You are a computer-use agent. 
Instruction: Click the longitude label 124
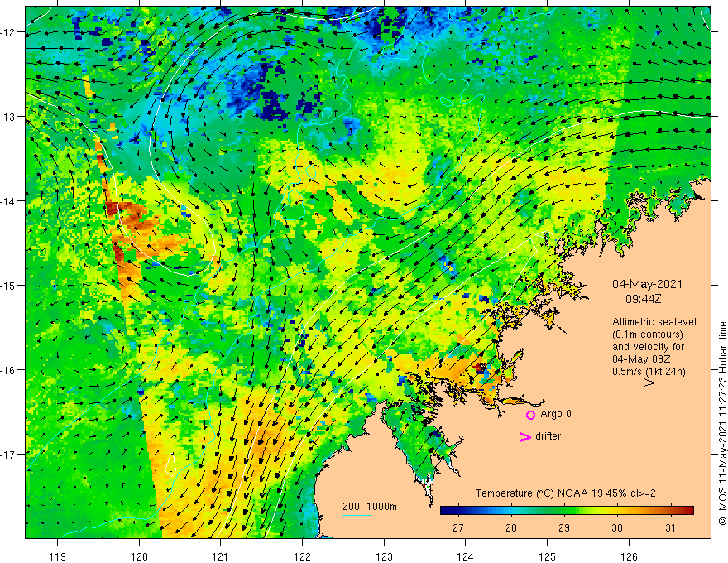click(x=465, y=556)
